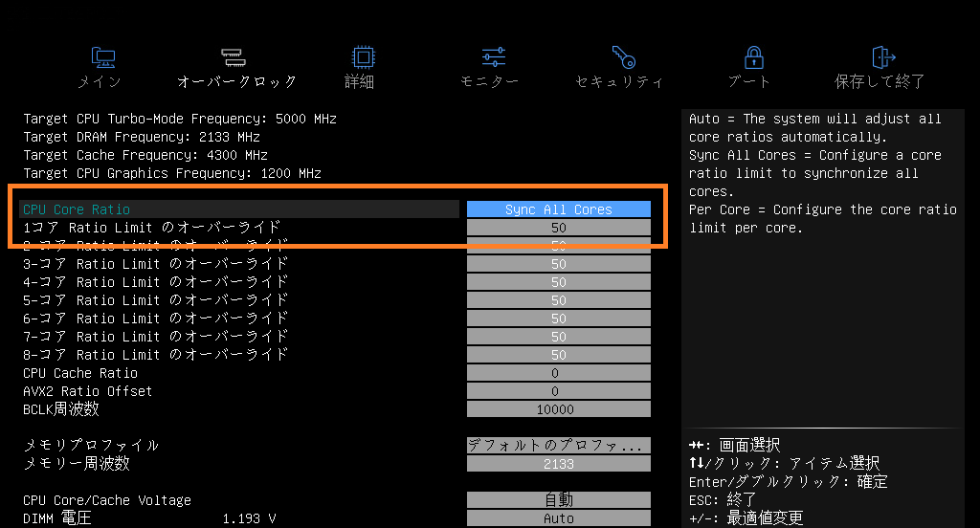Image resolution: width=980 pixels, height=528 pixels.
Task: Open the CPU Core/Cache Voltage 自動 selector
Action: (559, 500)
